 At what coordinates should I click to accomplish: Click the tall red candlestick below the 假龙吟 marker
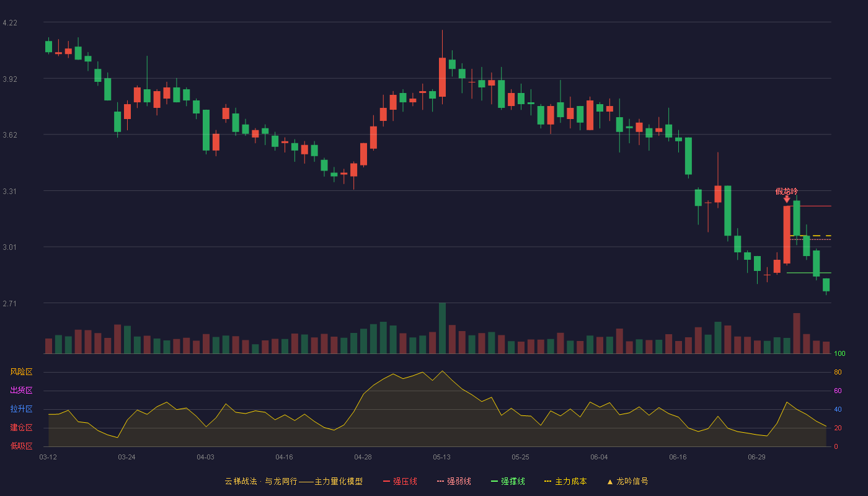coord(787,235)
